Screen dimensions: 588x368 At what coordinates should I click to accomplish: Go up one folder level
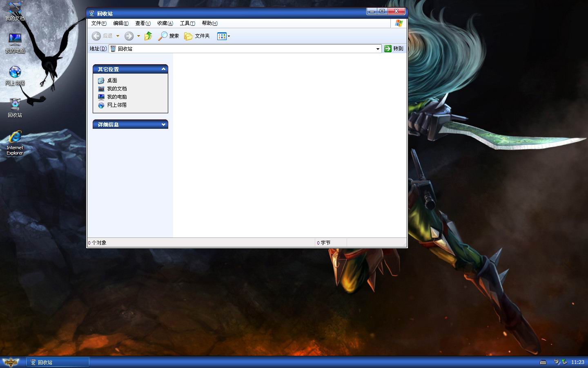tap(148, 36)
